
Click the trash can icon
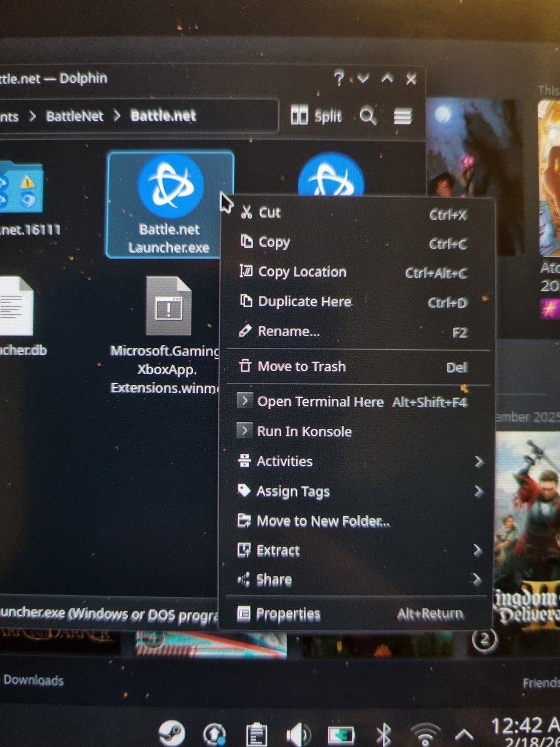click(x=245, y=366)
